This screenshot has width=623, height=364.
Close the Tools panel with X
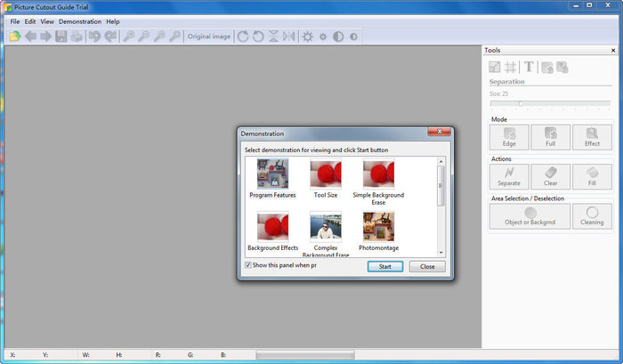coord(613,51)
